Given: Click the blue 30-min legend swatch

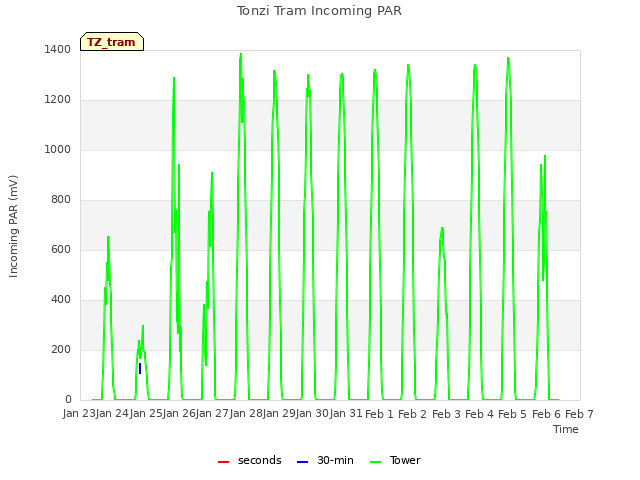Looking at the screenshot, I should click(x=302, y=462).
